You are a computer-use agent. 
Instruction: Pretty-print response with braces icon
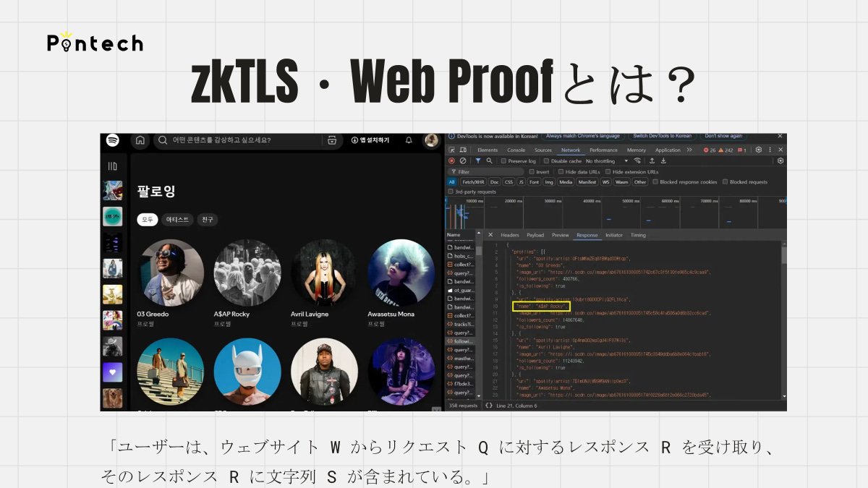point(489,406)
